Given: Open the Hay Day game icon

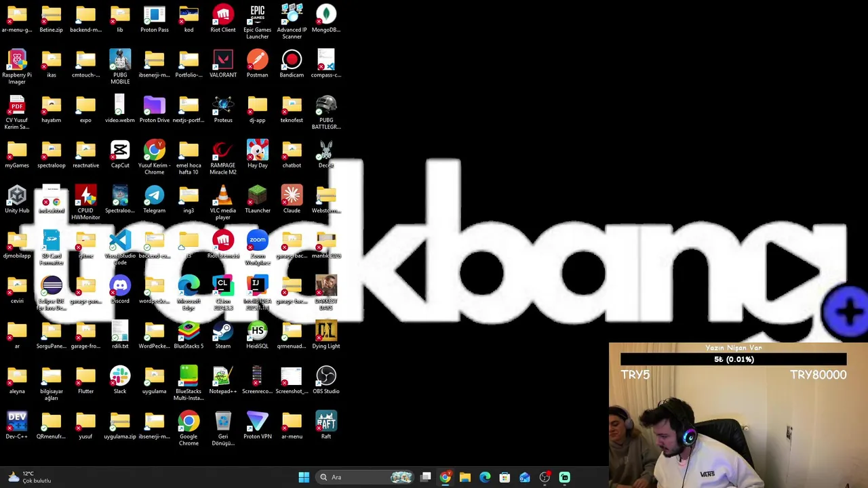Looking at the screenshot, I should click(257, 155).
